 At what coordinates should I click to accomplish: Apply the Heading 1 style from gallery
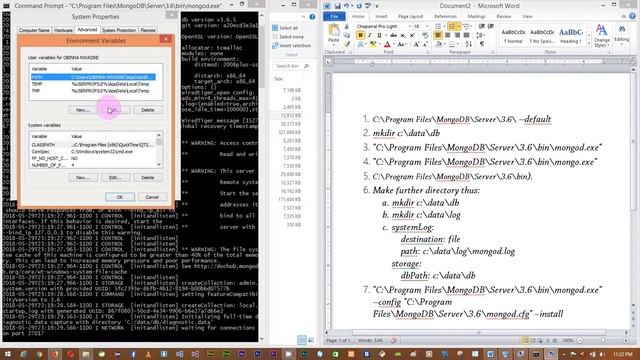point(571,36)
